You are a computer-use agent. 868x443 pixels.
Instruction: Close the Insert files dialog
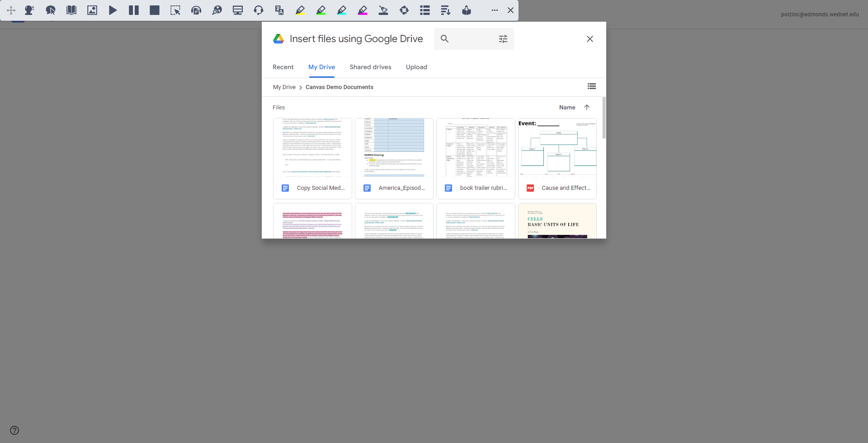pyautogui.click(x=590, y=39)
